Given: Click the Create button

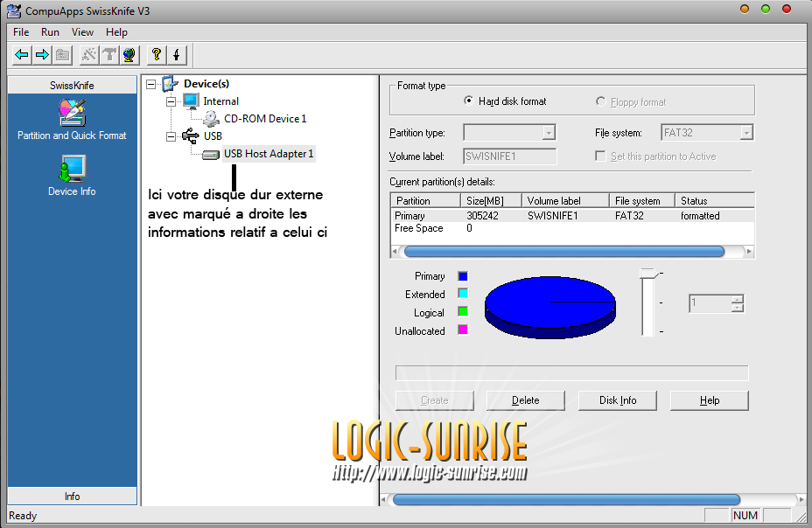Looking at the screenshot, I should click(435, 400).
